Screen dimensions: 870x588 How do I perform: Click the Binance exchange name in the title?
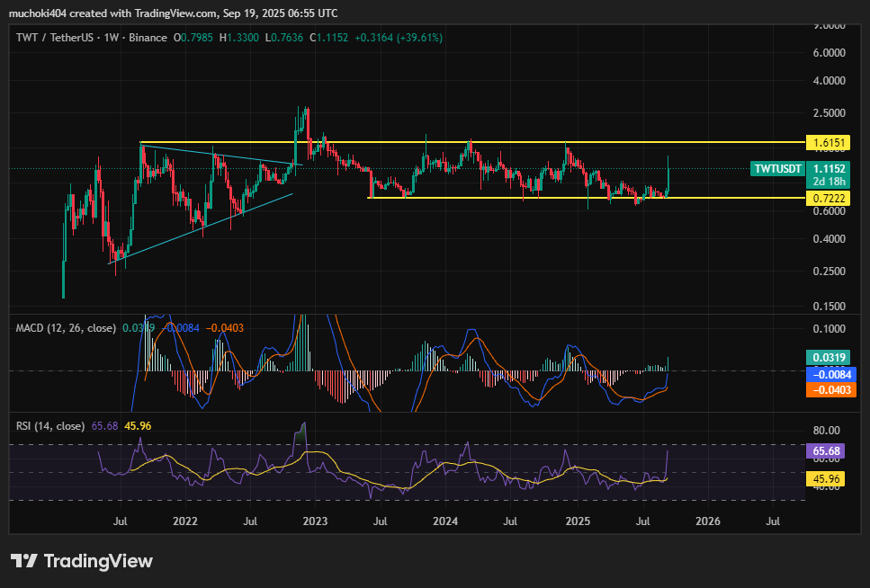(148, 38)
